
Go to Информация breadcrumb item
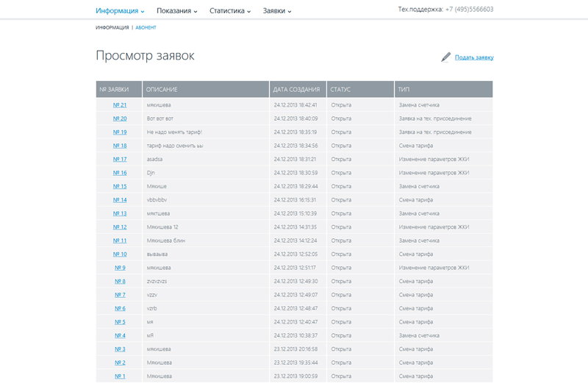(x=112, y=28)
